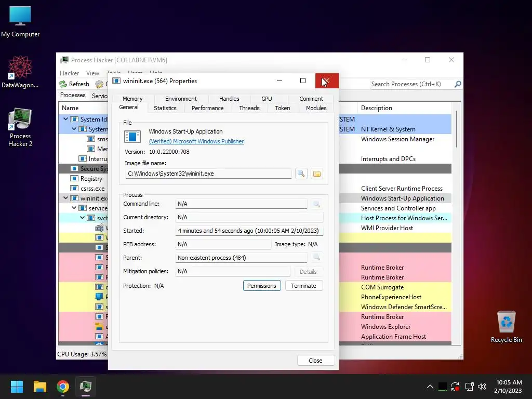Click the Permissions button
This screenshot has width=532, height=399.
[262, 286]
